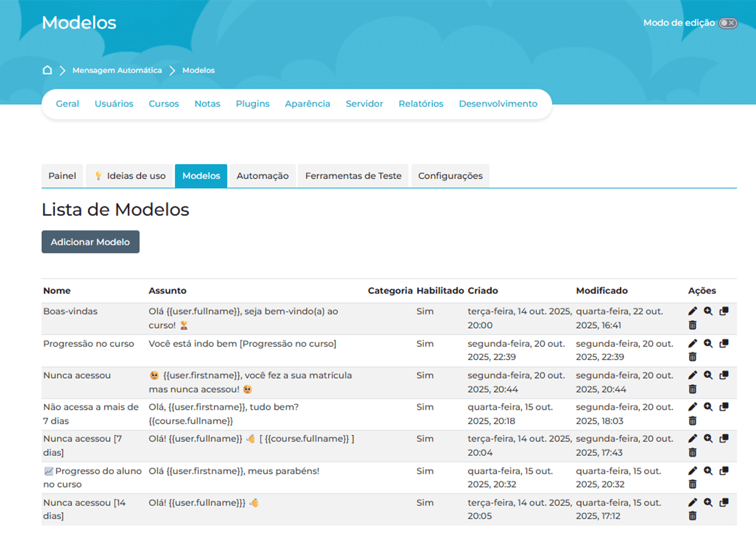Switch to the Ferramentas de Teste tab
Screen dimensions: 756x555
(353, 176)
